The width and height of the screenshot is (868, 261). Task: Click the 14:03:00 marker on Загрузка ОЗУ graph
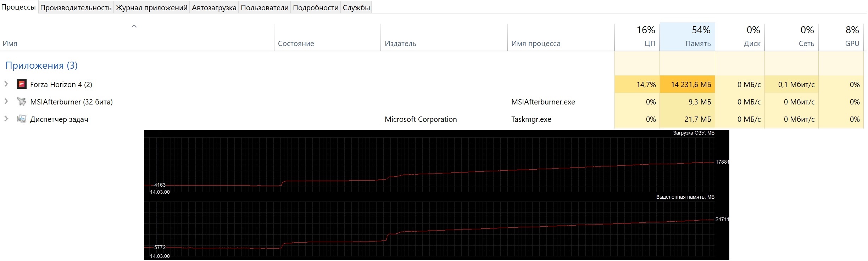160,192
